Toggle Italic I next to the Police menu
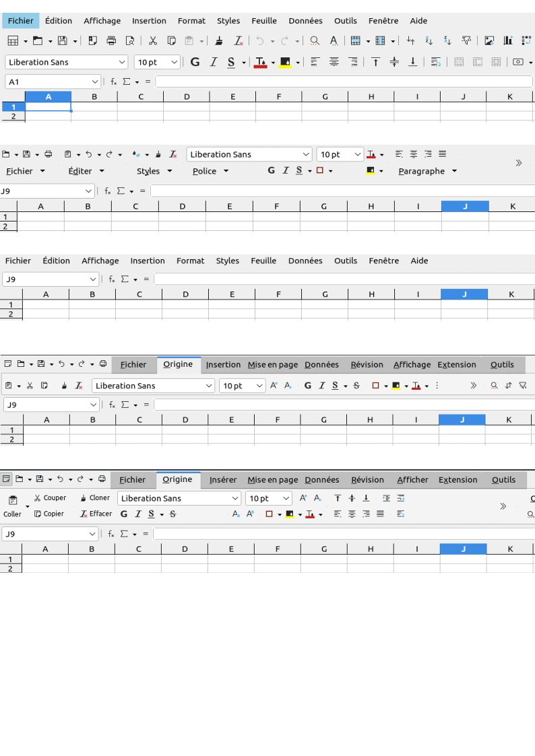 point(286,171)
